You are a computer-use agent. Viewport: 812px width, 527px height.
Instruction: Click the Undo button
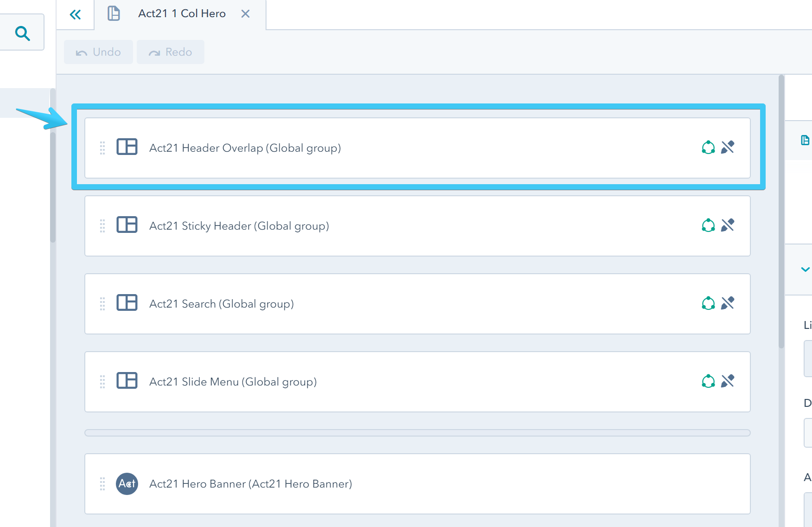coord(98,52)
